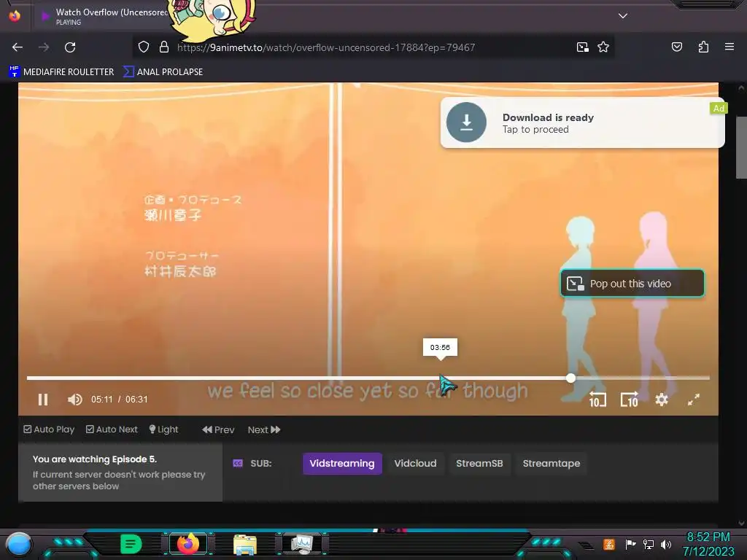Select the Streamtape server
The width and height of the screenshot is (747, 560).
pos(551,463)
